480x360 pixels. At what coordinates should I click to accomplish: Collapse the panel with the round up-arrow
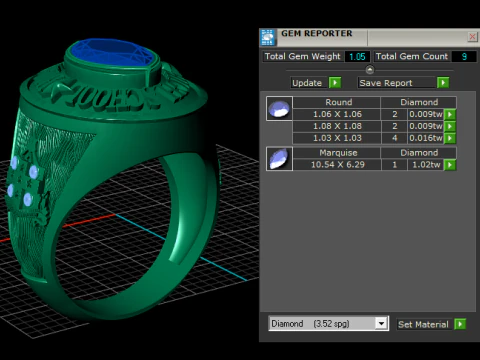(370, 70)
